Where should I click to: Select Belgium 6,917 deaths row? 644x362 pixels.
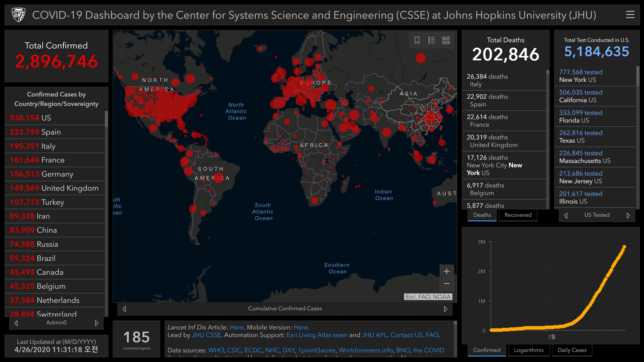pyautogui.click(x=504, y=189)
